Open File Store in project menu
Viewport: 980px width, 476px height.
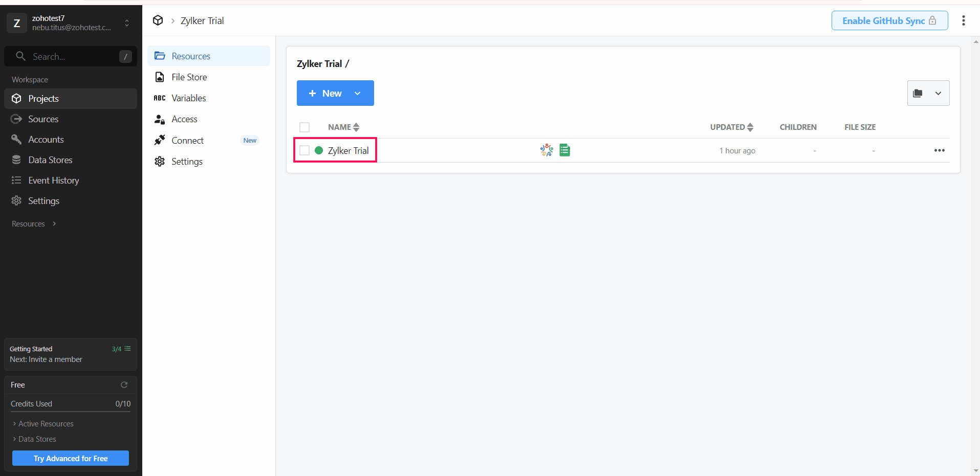coord(209,77)
